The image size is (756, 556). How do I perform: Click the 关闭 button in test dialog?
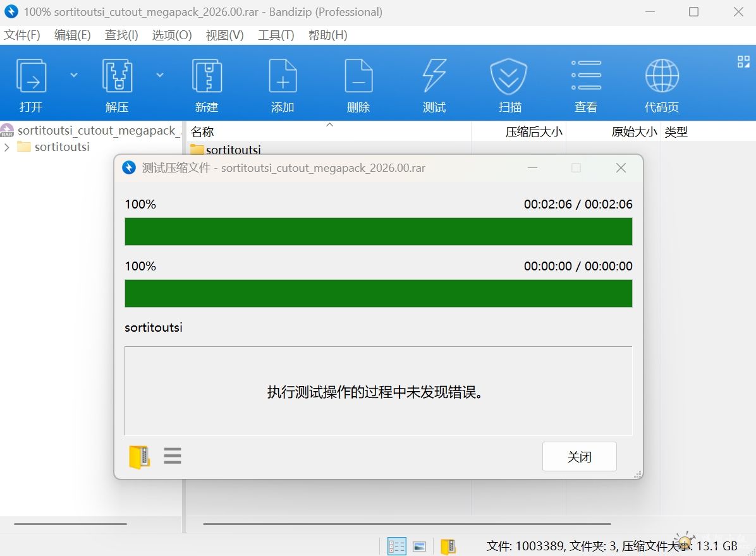[x=579, y=457]
